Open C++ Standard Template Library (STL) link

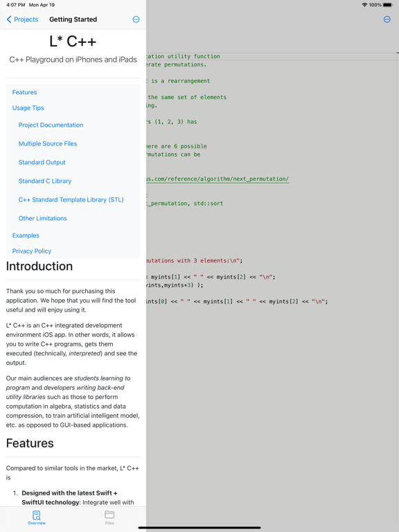(71, 199)
